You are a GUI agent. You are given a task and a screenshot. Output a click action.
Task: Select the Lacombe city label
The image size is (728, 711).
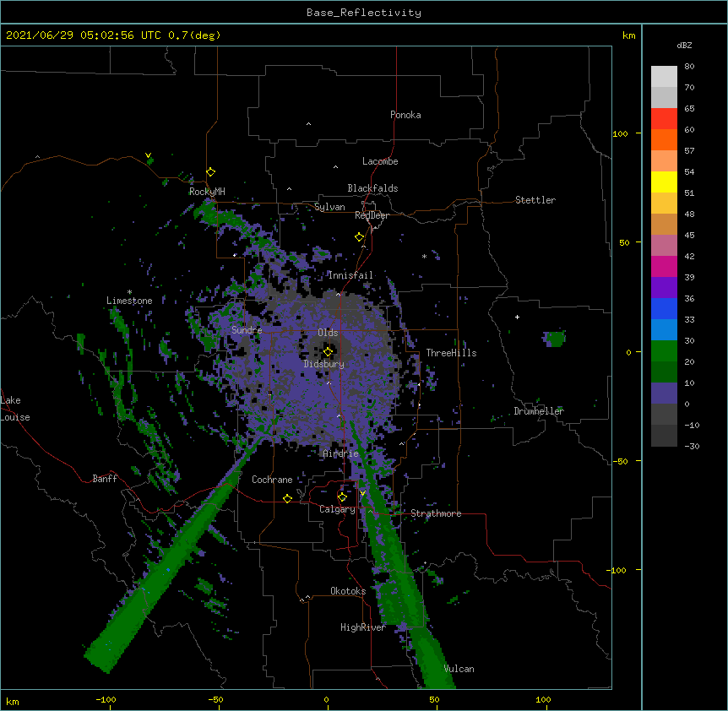pos(380,161)
